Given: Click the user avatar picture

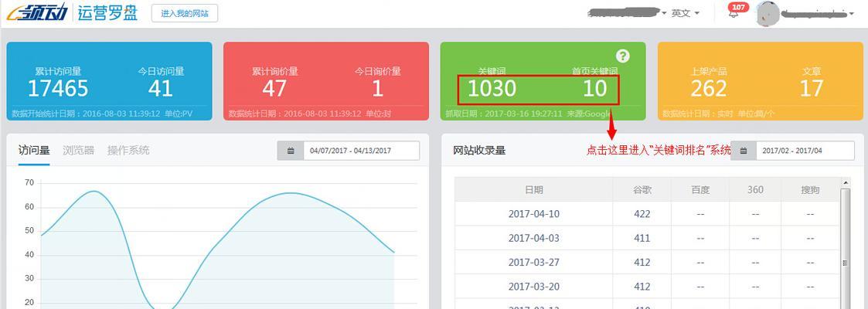Looking at the screenshot, I should (x=766, y=14).
